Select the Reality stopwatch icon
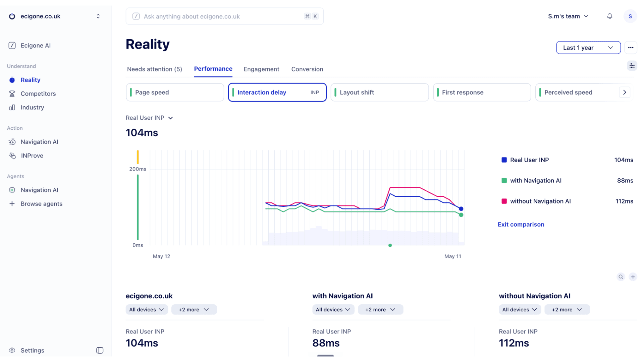Screen dimensions: 644x362 pyautogui.click(x=12, y=80)
